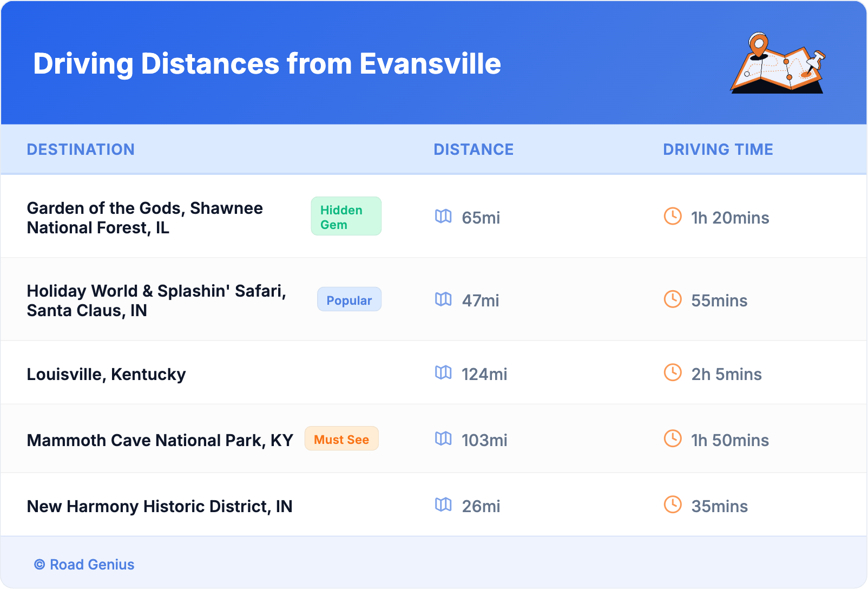Click the clock icon beside 2h 5mins

coord(673,372)
